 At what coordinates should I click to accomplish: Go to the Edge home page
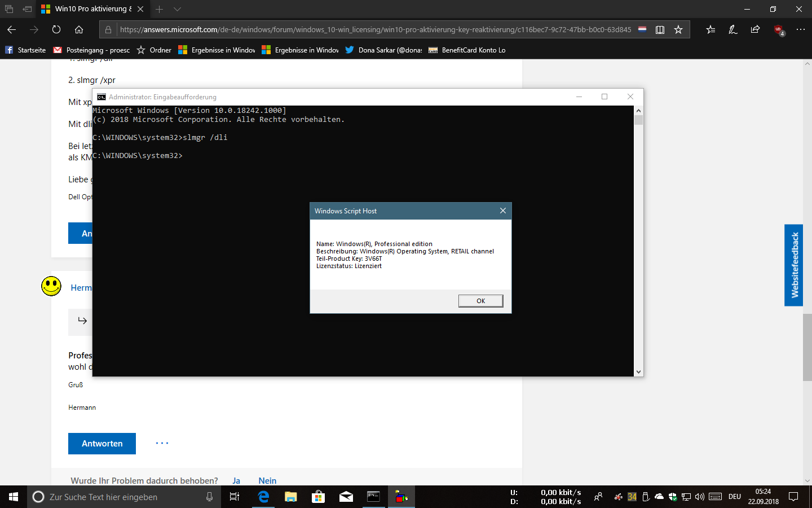(x=79, y=29)
